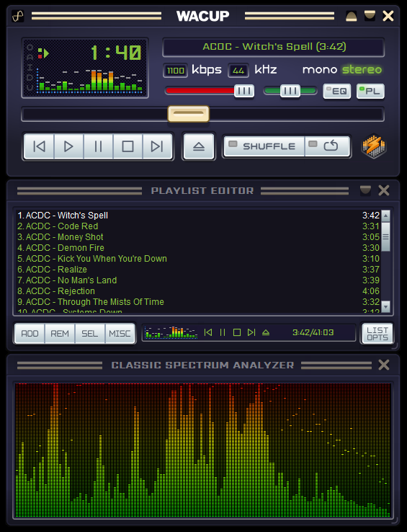
Task: Click pause in playlist mini controls
Action: point(223,332)
